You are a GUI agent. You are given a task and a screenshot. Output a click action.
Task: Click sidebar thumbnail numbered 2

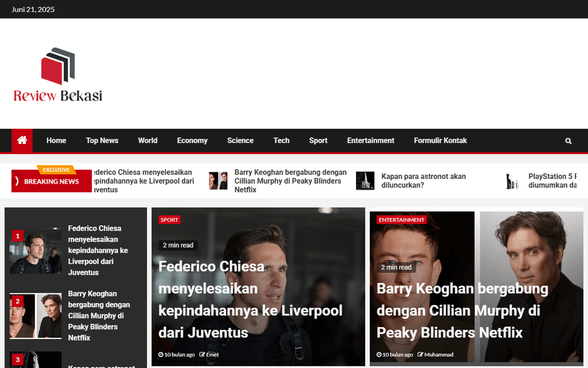click(x=35, y=316)
